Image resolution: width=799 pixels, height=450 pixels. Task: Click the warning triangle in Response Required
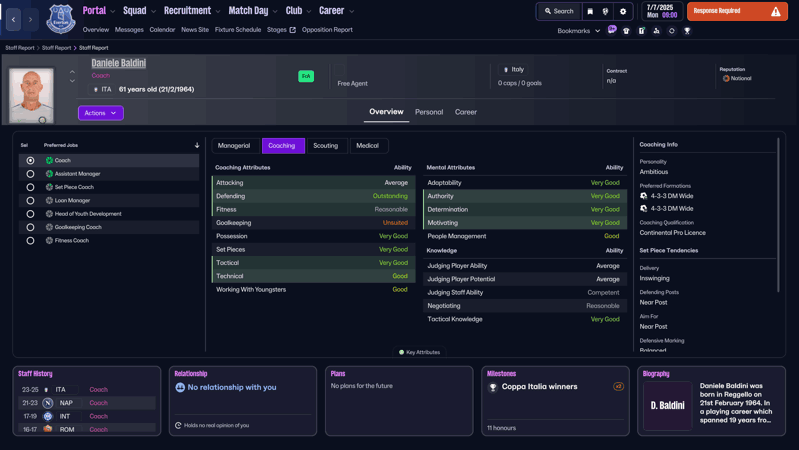coord(775,11)
